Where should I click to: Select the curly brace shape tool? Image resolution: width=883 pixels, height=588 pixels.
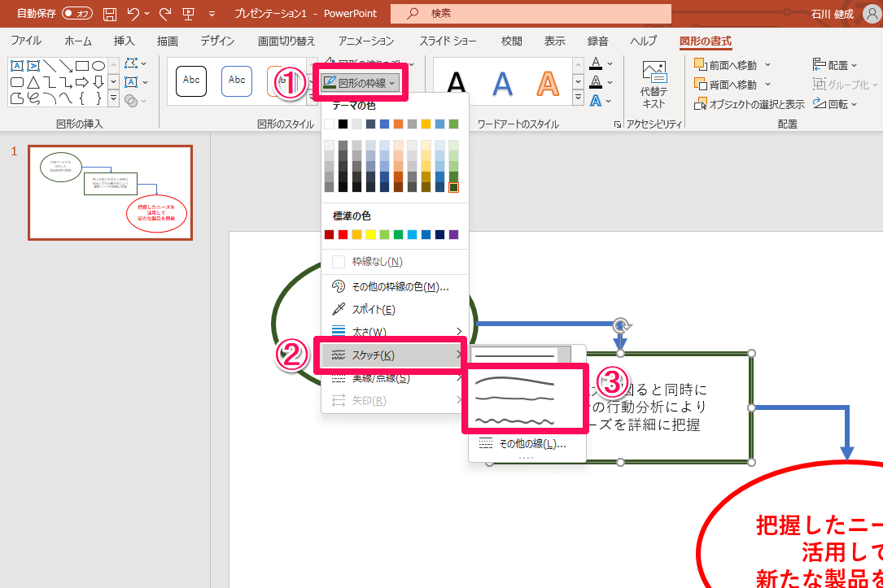(82, 97)
